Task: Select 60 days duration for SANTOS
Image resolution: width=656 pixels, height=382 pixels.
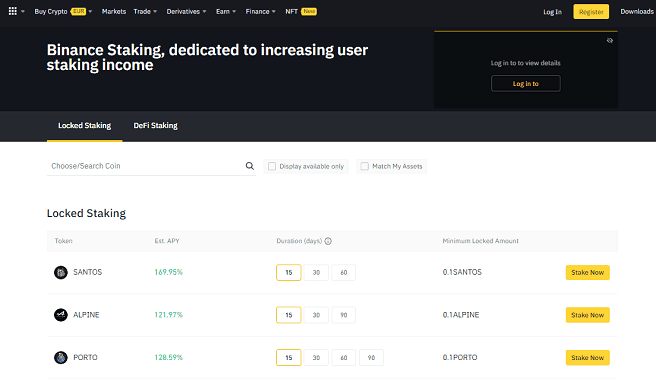Action: click(343, 272)
